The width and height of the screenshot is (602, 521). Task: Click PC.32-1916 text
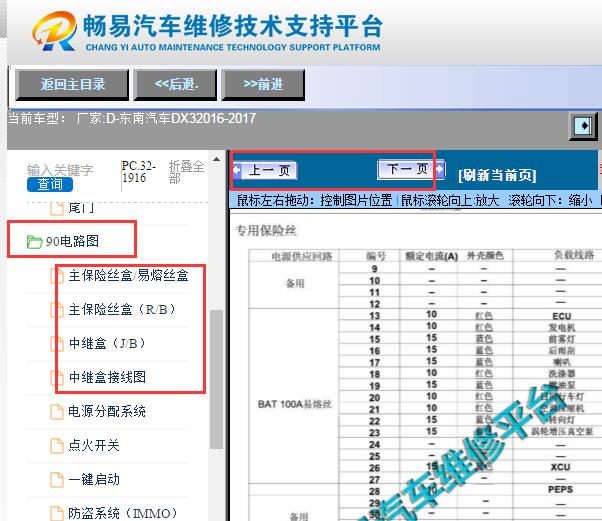pos(138,172)
